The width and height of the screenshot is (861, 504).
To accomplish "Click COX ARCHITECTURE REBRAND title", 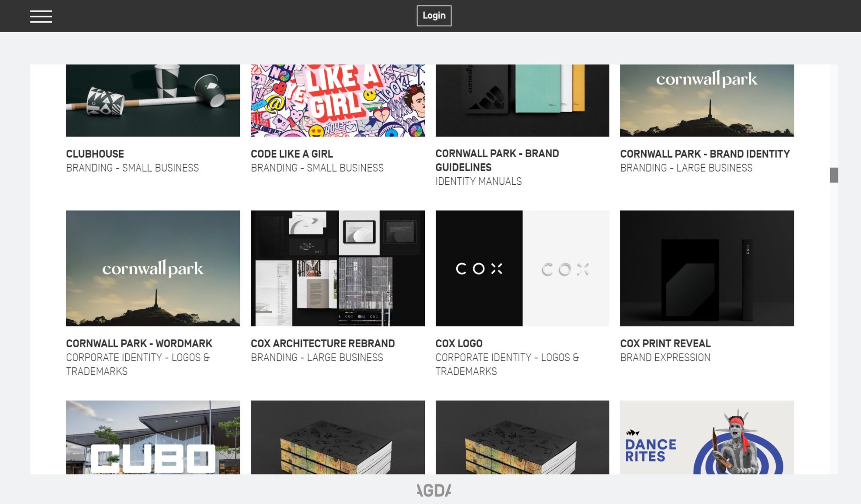I will [x=323, y=343].
